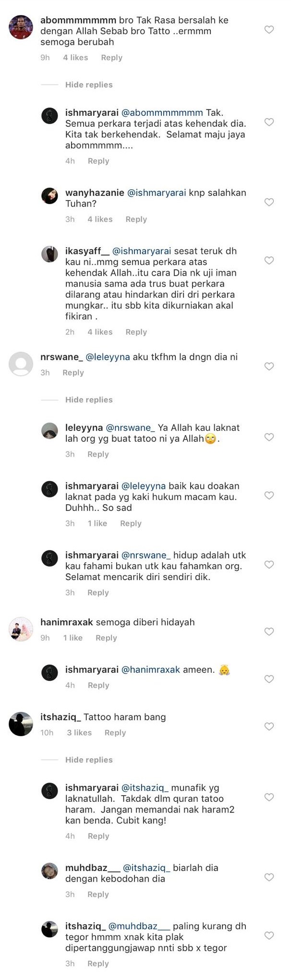Image resolution: width=291 pixels, height=980 pixels.
Task: Open @leleyyna mention in nrswane_'s comment
Action: pyautogui.click(x=108, y=357)
